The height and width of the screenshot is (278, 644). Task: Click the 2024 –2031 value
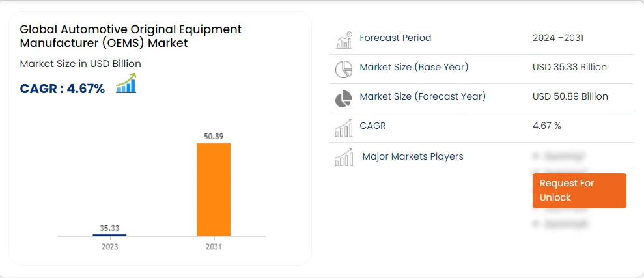558,38
